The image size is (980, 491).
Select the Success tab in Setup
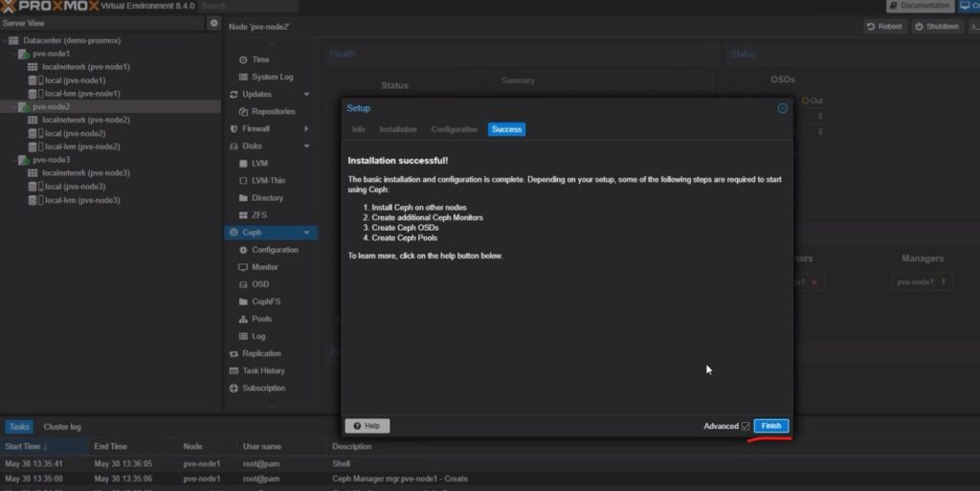click(x=506, y=129)
